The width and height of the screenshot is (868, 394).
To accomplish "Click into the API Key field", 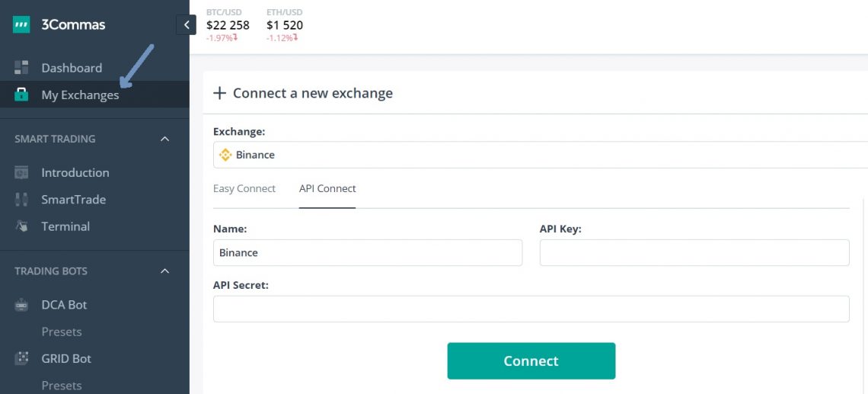I will [x=694, y=252].
